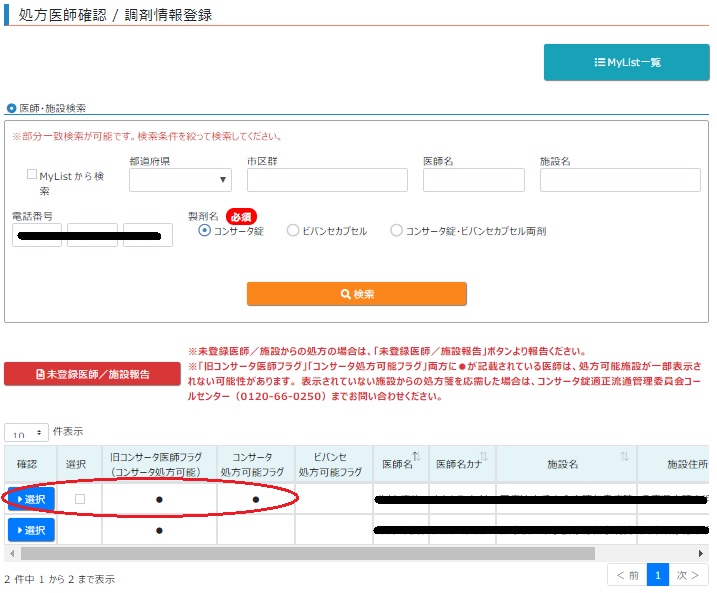The height and width of the screenshot is (593, 717).
Task: Sort by 医師名カナ column sort icon
Action: pos(484,457)
